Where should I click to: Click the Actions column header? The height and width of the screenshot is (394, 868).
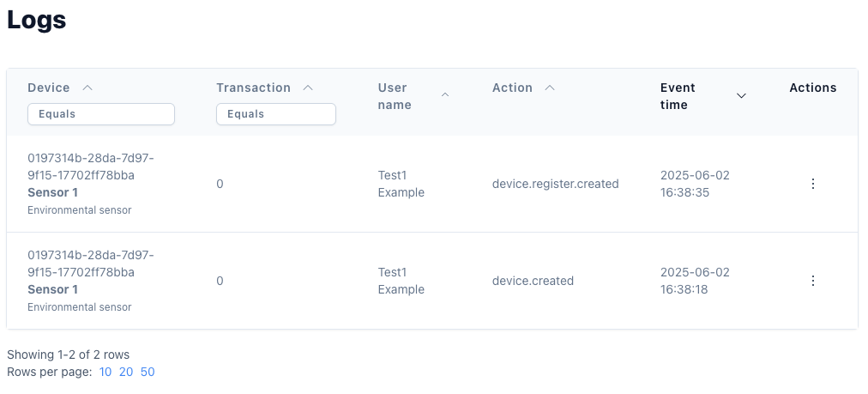coord(812,88)
